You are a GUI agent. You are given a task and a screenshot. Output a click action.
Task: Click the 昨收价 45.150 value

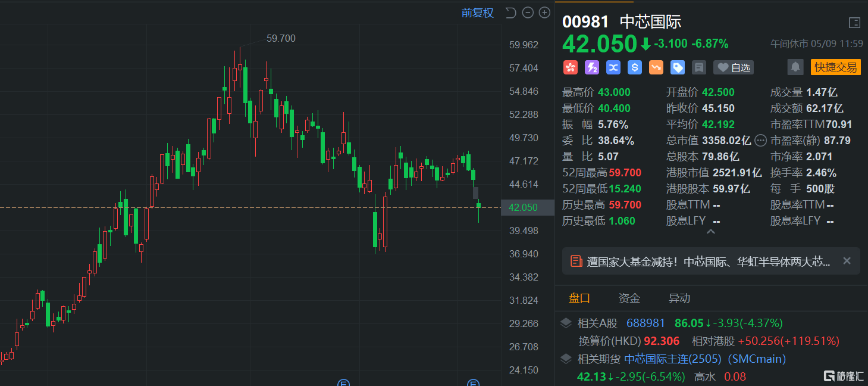(718, 108)
